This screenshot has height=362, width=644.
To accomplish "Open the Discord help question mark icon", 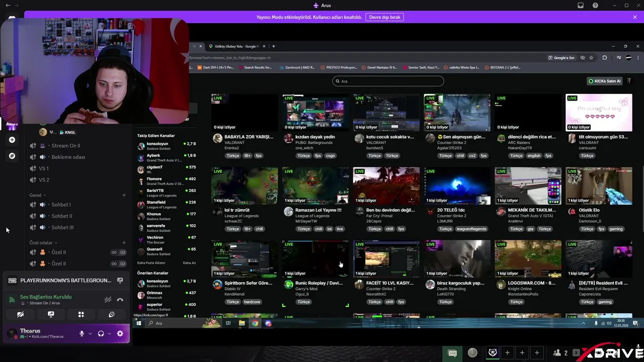I will click(595, 6).
